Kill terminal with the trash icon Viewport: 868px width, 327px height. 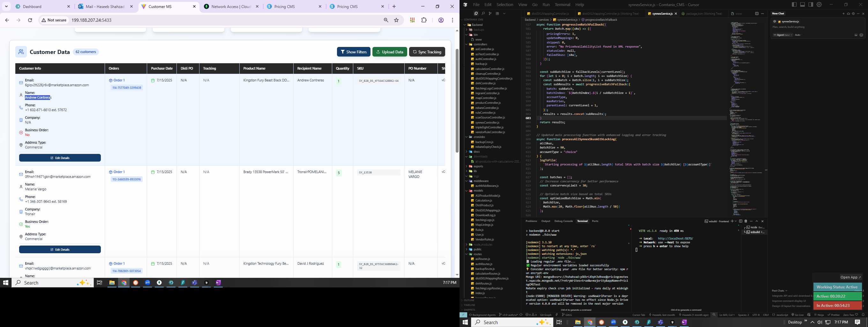pos(746,221)
